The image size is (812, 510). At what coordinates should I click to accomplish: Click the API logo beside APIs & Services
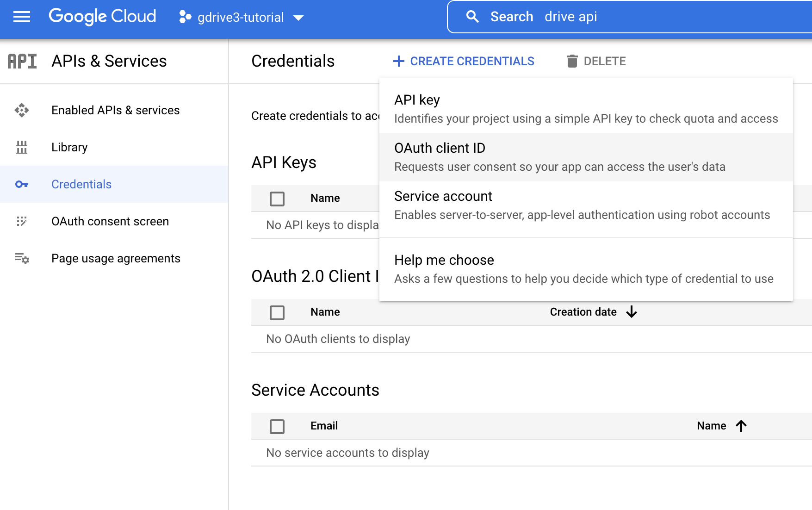click(x=22, y=61)
